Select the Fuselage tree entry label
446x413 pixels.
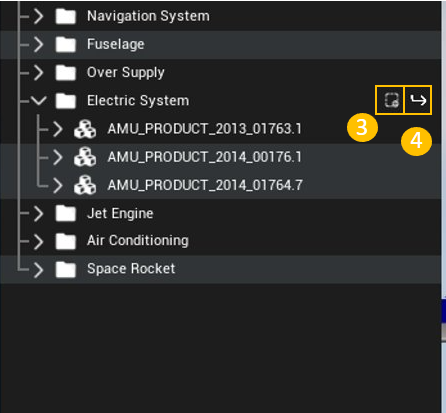[x=116, y=44]
